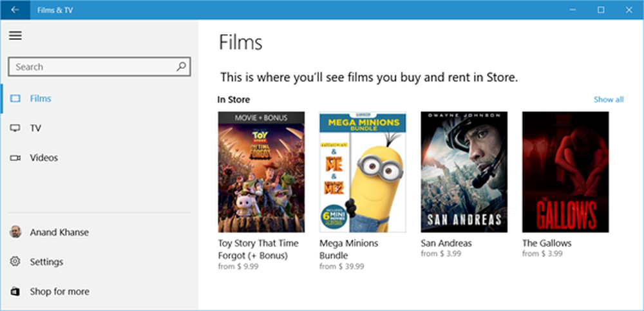
Task: Select TV in the sidebar
Action: pos(99,128)
